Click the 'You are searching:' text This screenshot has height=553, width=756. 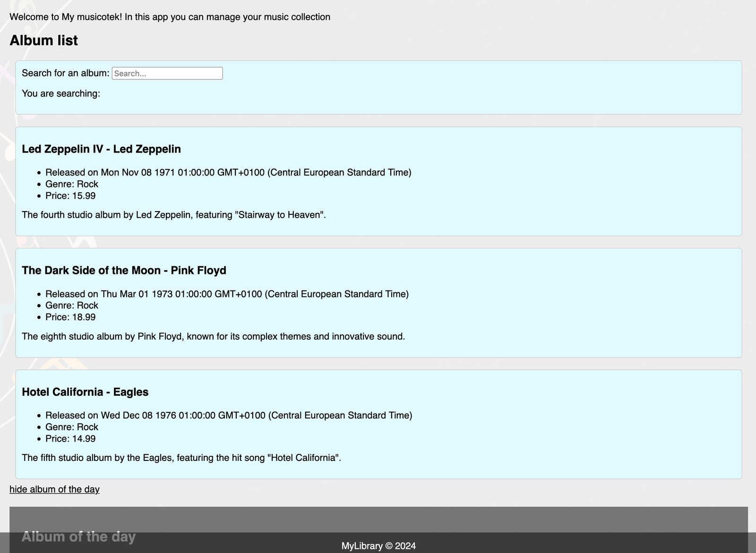(x=61, y=94)
